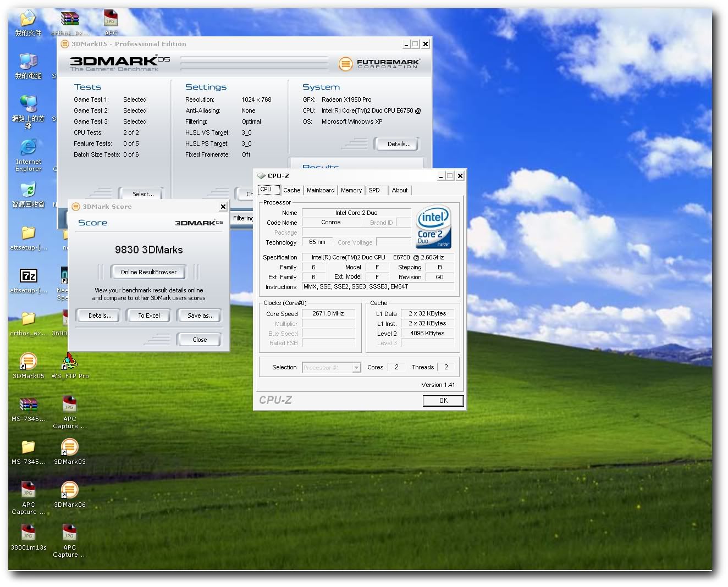Click the Core Speed field showing 2671.8 MHz
The width and height of the screenshot is (728, 587).
click(328, 314)
